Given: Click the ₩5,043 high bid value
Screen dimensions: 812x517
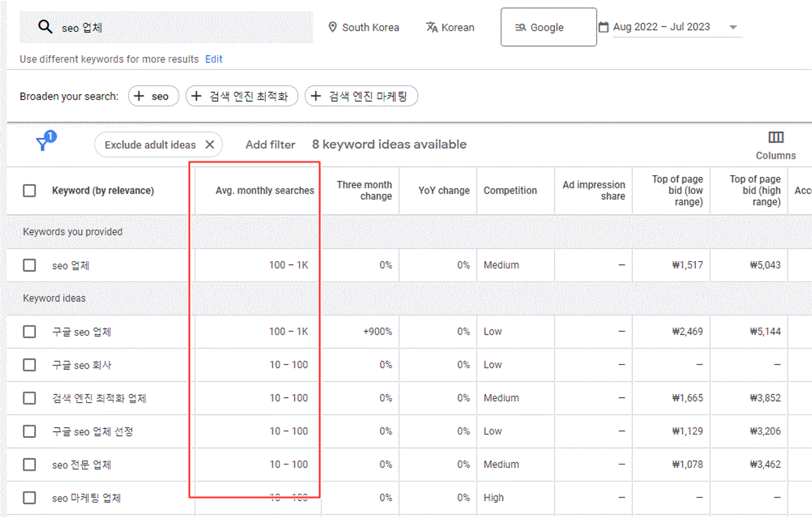Looking at the screenshot, I should pos(765,265).
